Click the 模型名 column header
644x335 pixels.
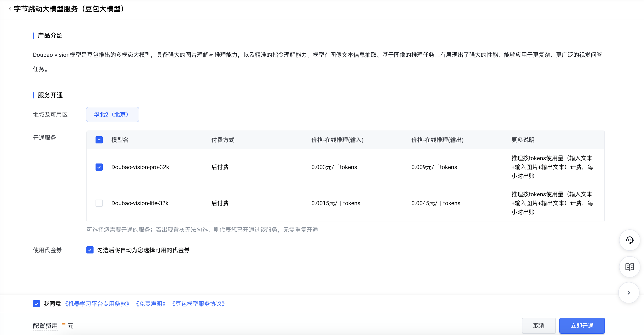(x=120, y=140)
